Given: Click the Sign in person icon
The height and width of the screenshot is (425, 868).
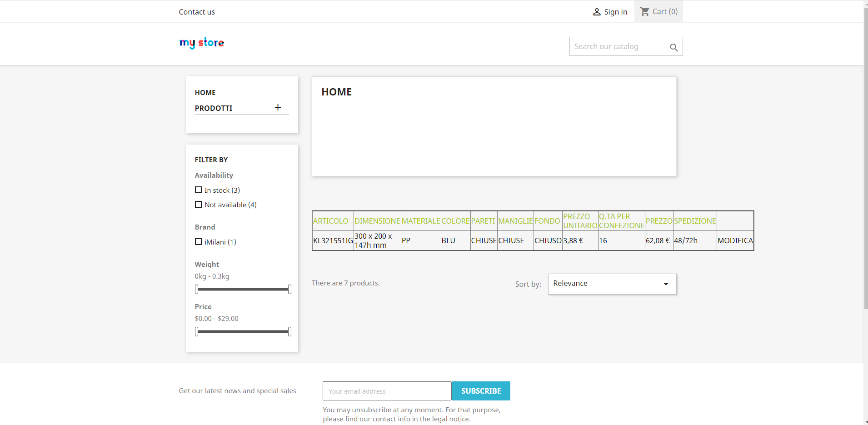Looking at the screenshot, I should coord(597,12).
